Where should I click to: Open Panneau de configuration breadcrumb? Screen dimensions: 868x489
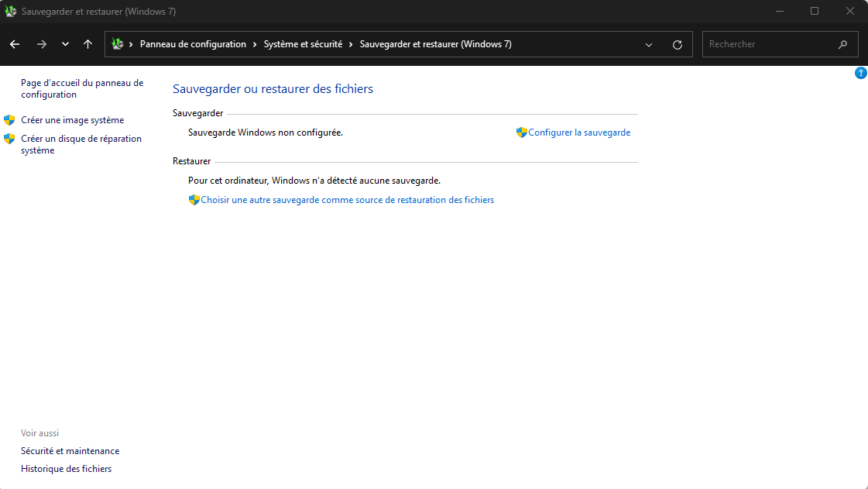coord(193,44)
